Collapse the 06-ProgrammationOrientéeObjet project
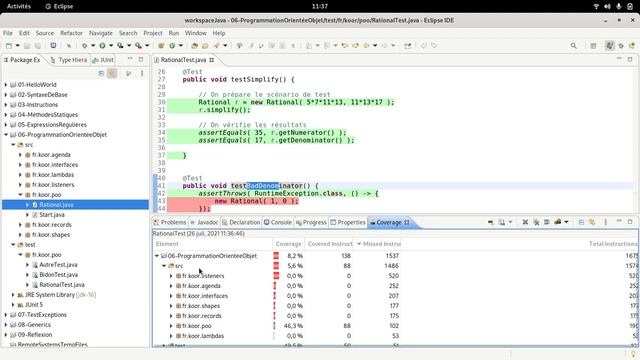Screen dimensions: 640x360 (6, 135)
